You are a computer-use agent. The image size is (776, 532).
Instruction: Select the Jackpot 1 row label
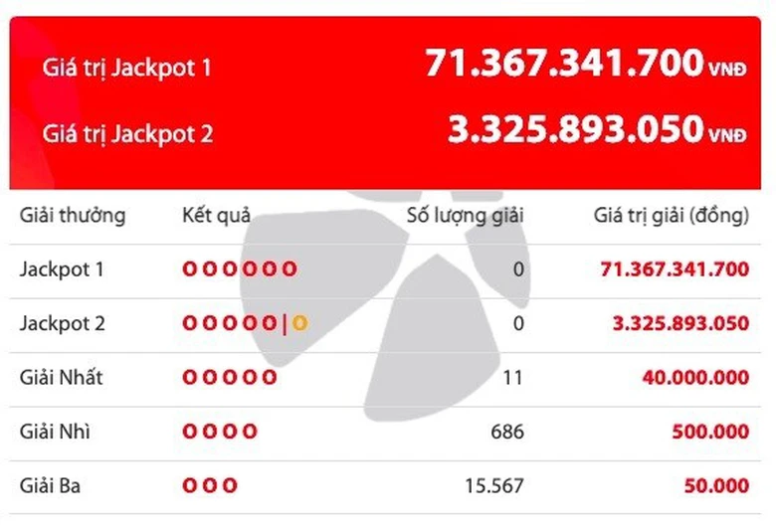62,268
